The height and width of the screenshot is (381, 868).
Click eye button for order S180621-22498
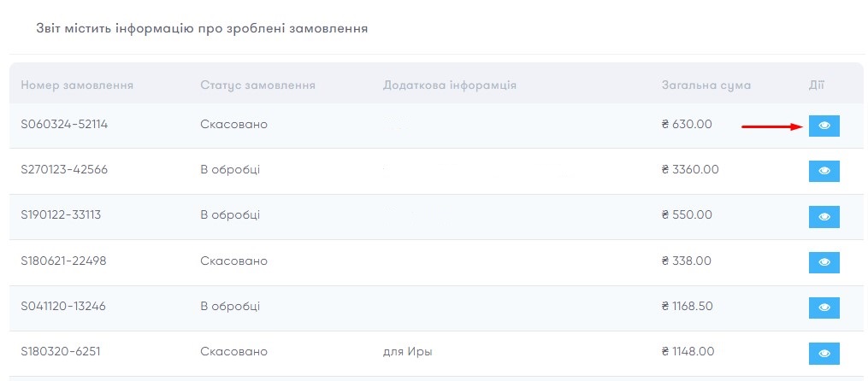[x=824, y=262]
